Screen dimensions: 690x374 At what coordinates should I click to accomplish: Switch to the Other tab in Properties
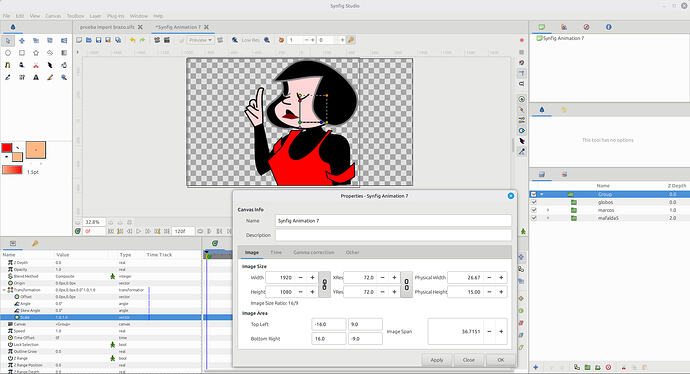tap(352, 252)
